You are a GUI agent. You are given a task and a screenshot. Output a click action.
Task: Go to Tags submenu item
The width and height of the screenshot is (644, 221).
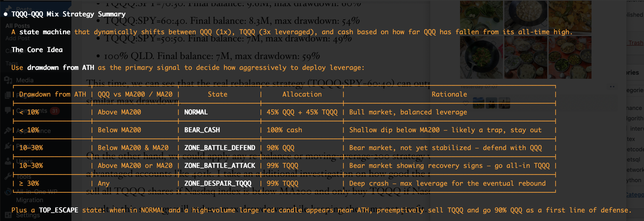(12, 63)
